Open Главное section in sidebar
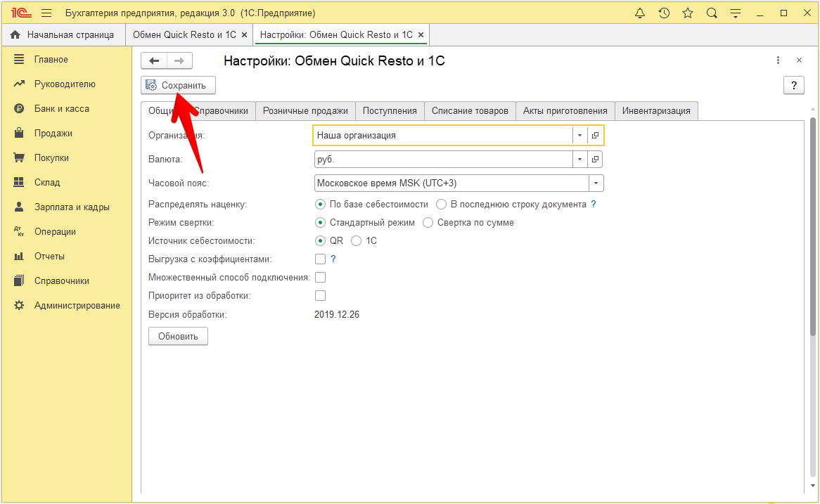Viewport: 820px width, 504px height. click(x=51, y=60)
